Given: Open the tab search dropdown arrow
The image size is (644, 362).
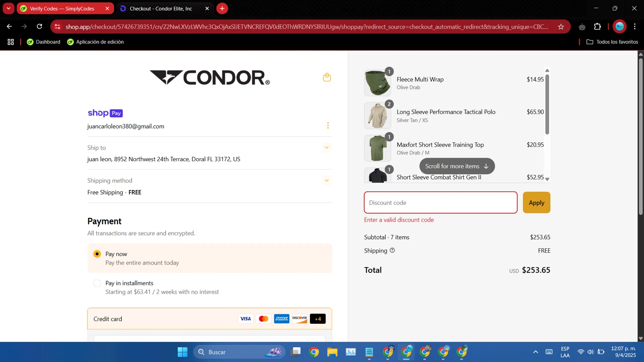Looking at the screenshot, I should (x=8, y=9).
